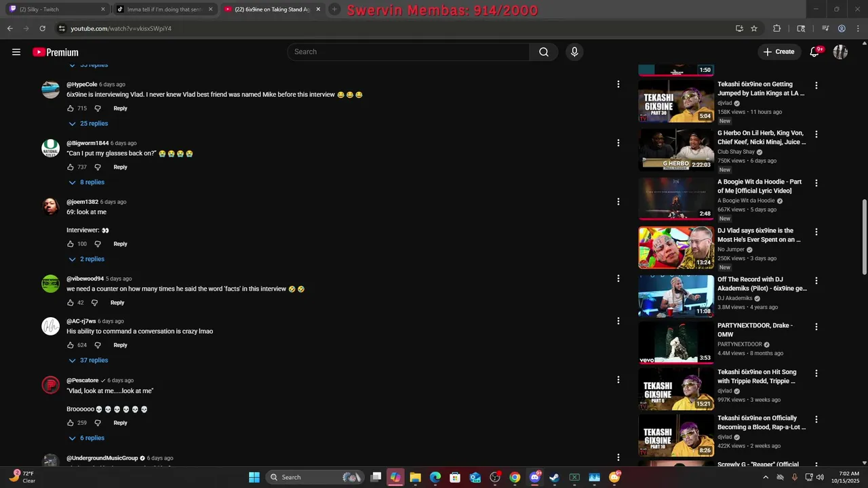Open Tekashi Getting Jumped video thumbnail
This screenshot has width=868, height=488.
676,101
